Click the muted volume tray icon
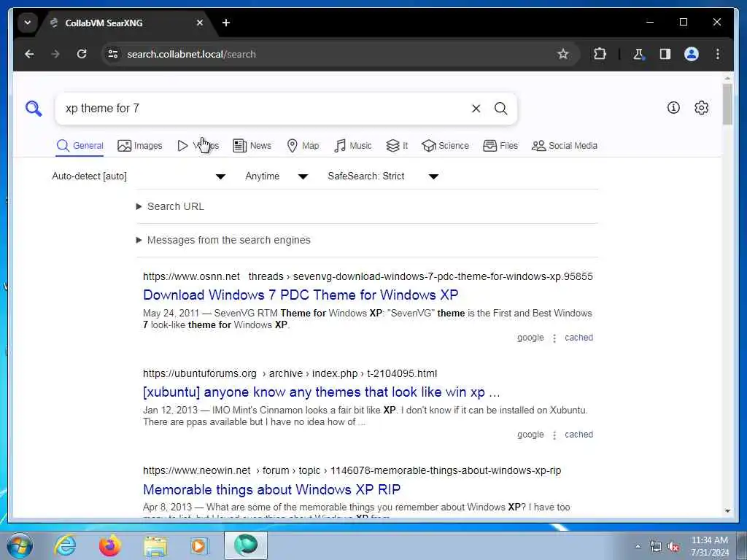Screen dimensions: 747x560 point(673,547)
